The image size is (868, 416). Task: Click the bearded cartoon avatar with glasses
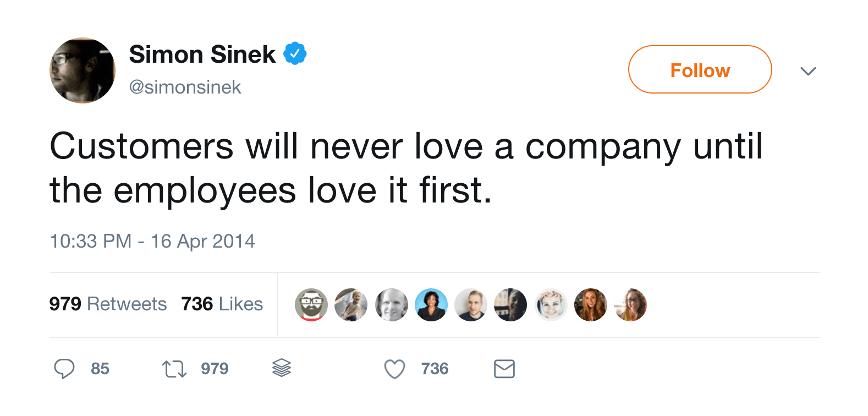point(311,305)
